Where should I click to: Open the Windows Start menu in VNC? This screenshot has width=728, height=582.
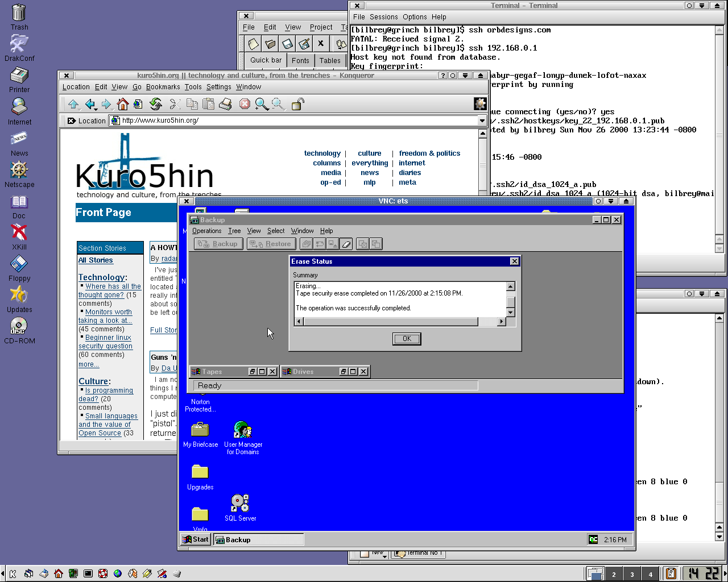click(196, 539)
